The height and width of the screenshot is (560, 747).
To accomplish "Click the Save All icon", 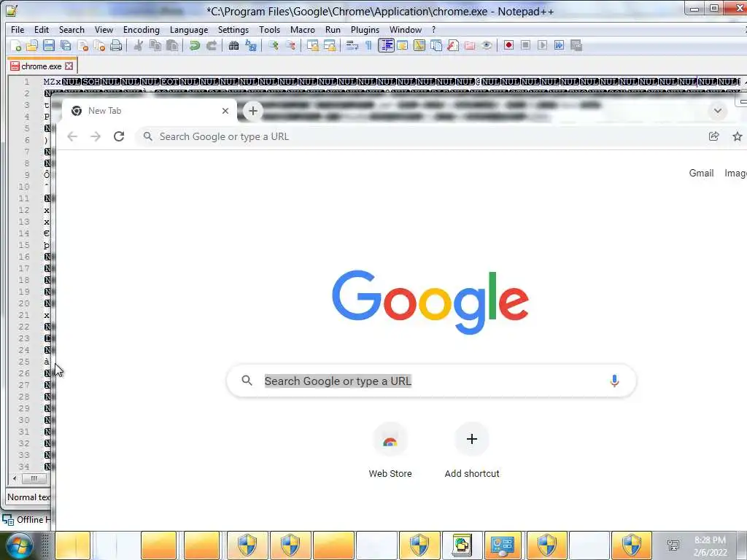I will click(x=66, y=45).
